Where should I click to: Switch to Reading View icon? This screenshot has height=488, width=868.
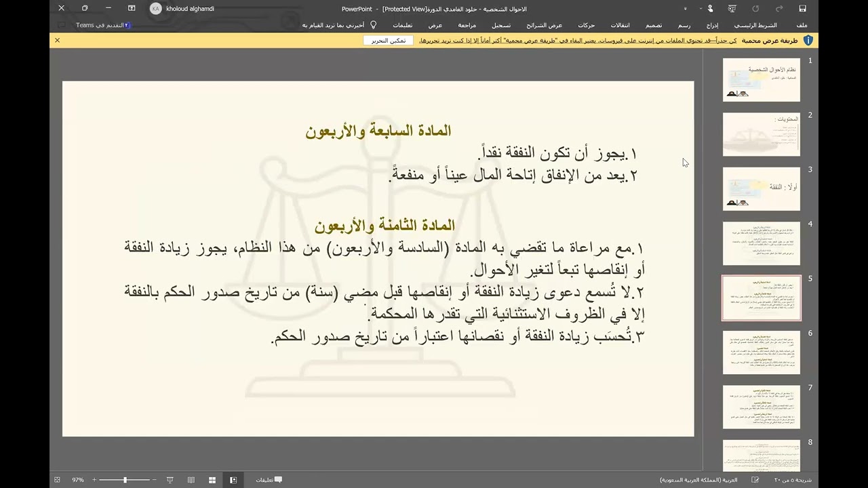[x=191, y=480]
